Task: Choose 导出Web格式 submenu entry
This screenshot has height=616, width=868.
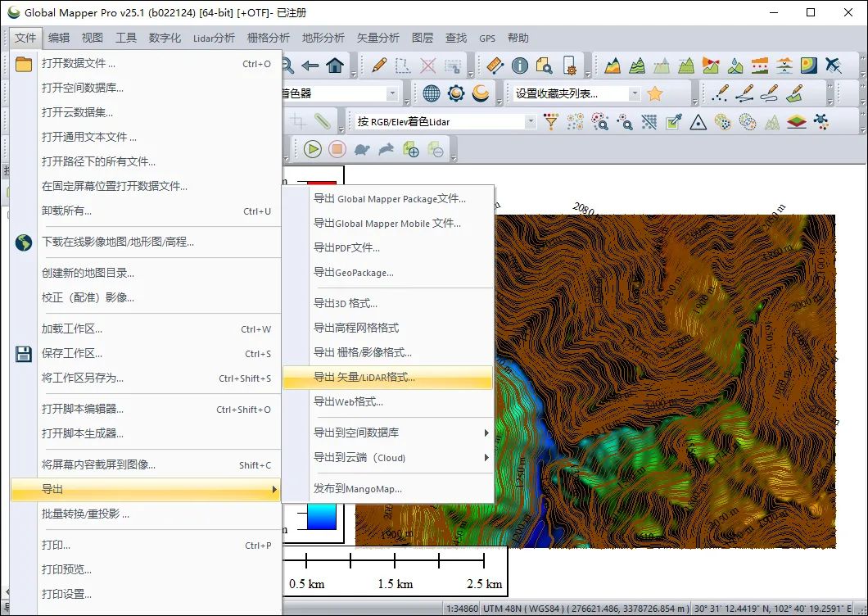Action: click(x=388, y=402)
